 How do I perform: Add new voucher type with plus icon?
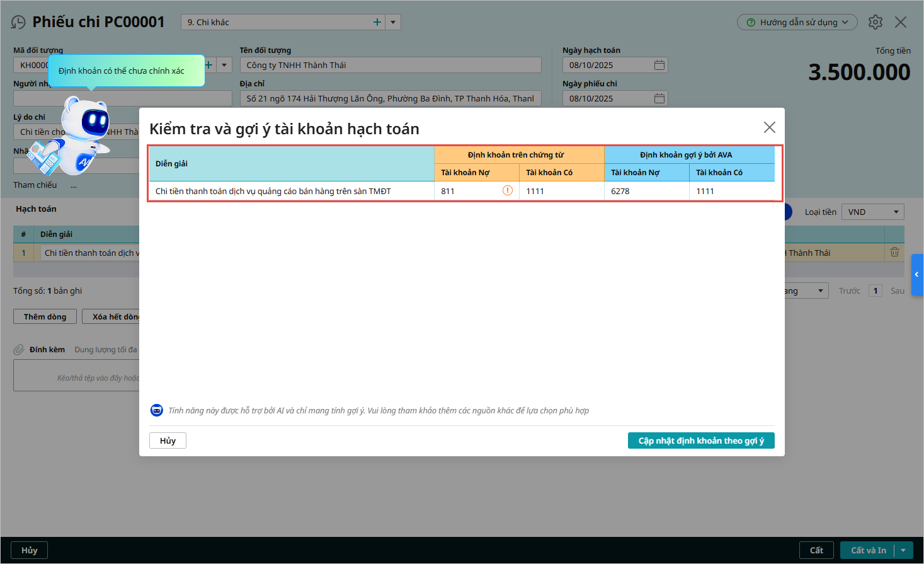point(377,22)
